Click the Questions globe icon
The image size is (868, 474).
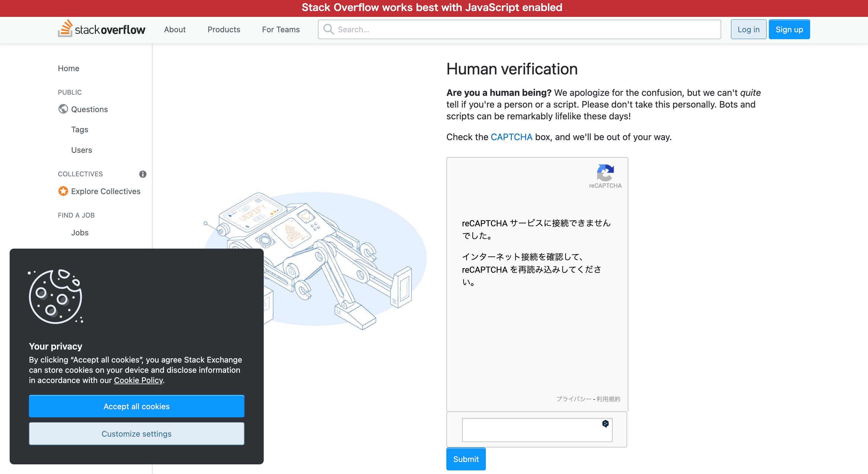[63, 109]
